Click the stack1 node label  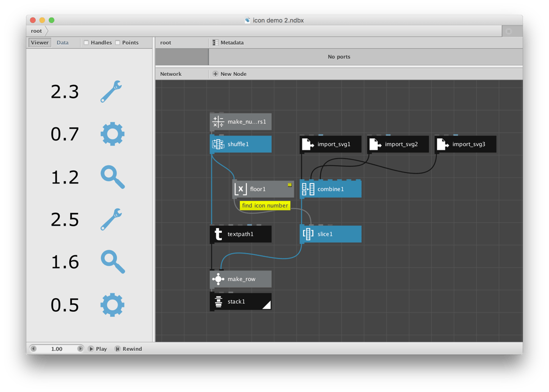pos(236,301)
